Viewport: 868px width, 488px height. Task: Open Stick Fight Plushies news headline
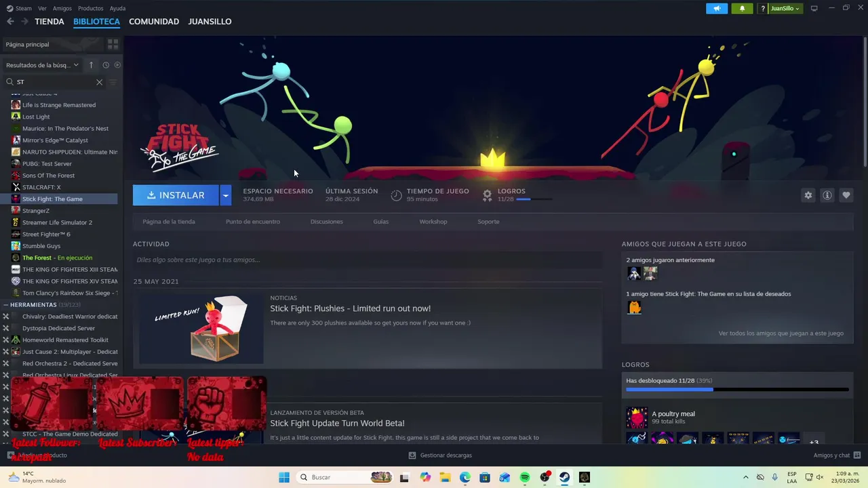[351, 308]
